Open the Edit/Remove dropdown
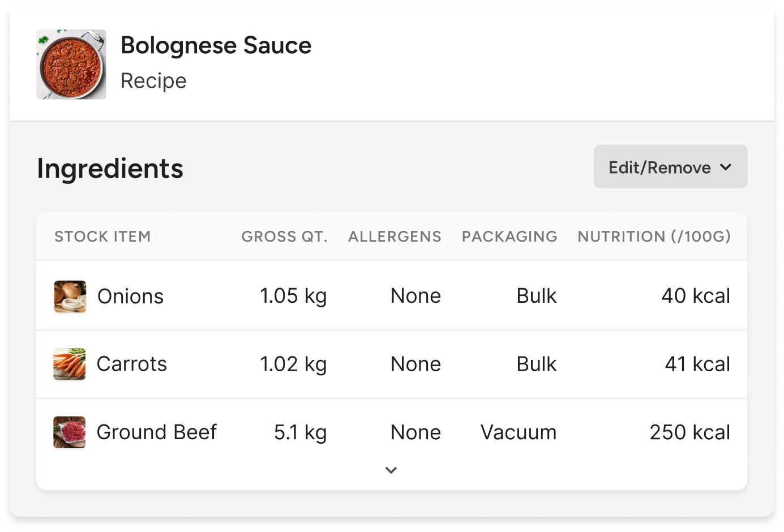This screenshot has width=784, height=532. [670, 167]
